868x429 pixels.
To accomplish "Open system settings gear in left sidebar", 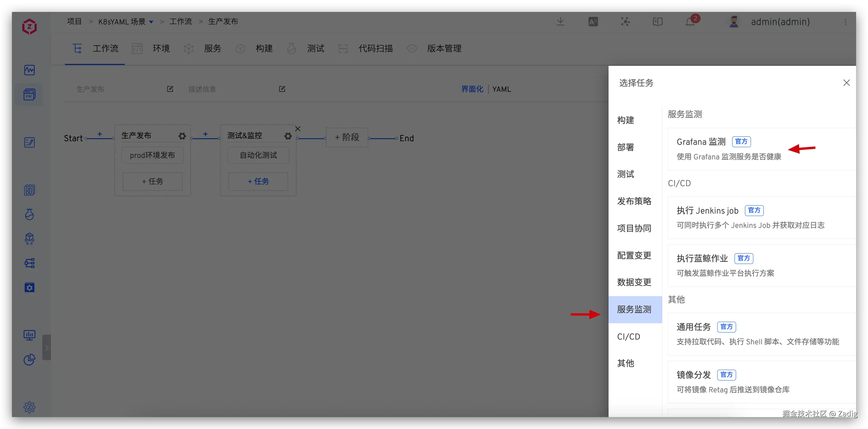I will pos(29,407).
